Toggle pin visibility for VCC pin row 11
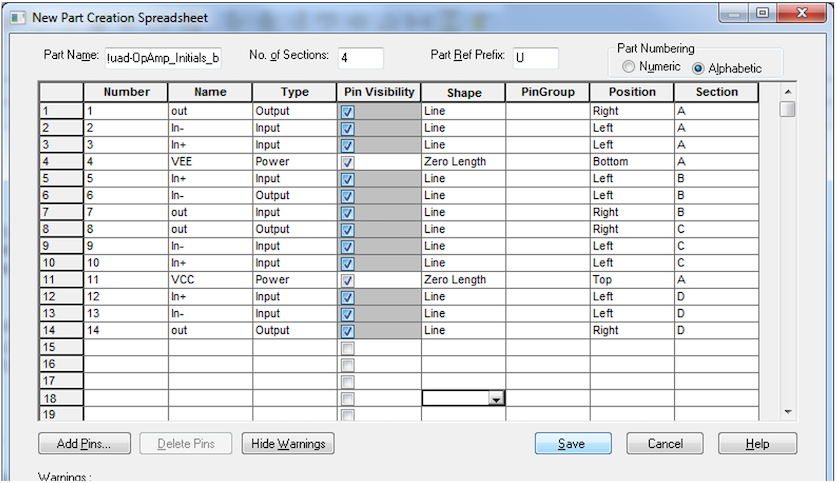The height and width of the screenshot is (483, 837). click(x=347, y=280)
